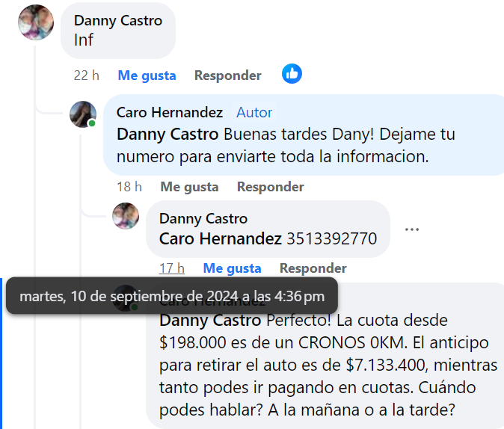Open Danny Castro's top comment avatar
This screenshot has width=504, height=429.
pos(36,22)
